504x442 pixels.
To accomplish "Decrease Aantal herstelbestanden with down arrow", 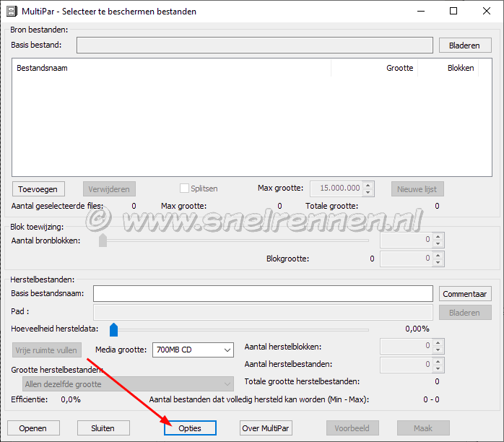I will [438, 369].
